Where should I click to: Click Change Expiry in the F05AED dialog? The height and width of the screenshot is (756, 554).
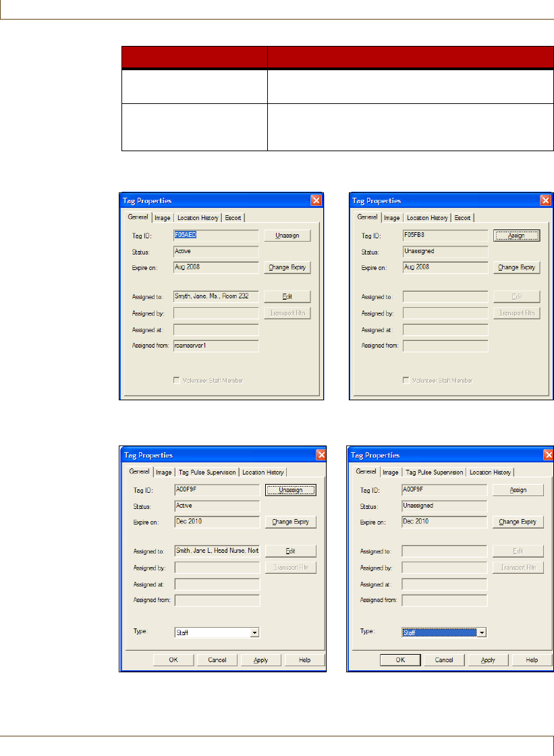tap(287, 267)
